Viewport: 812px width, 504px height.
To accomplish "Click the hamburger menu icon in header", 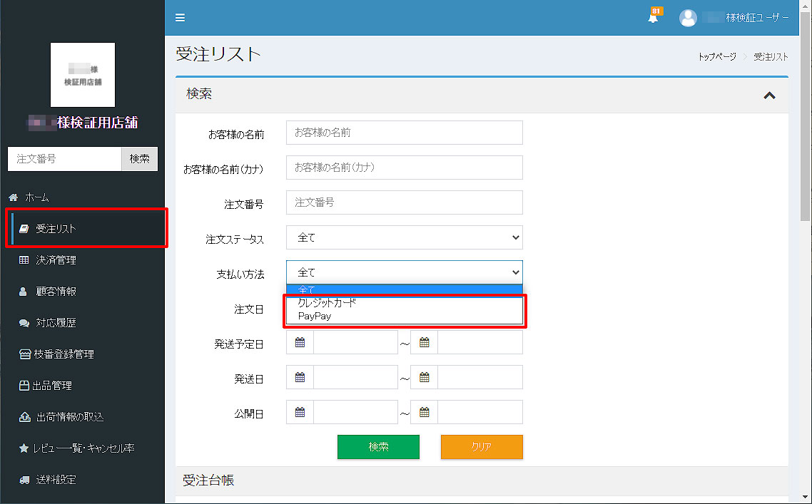I will coord(180,18).
